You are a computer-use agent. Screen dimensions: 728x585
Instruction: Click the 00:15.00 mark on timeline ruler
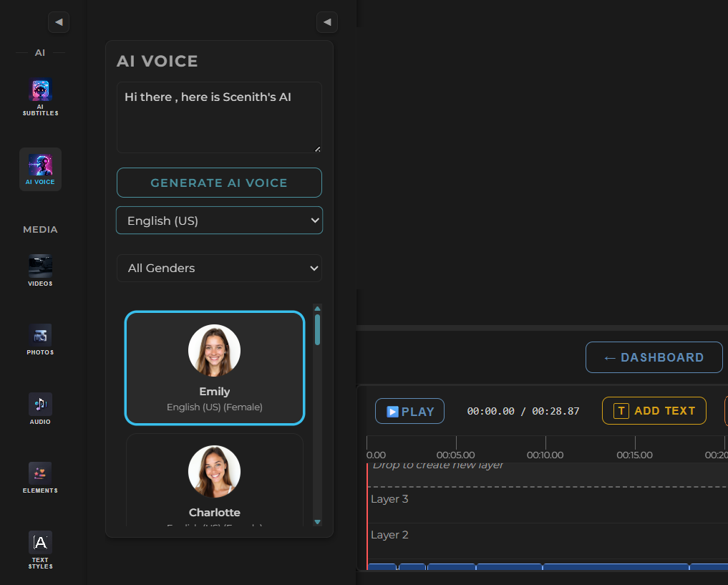(x=635, y=455)
